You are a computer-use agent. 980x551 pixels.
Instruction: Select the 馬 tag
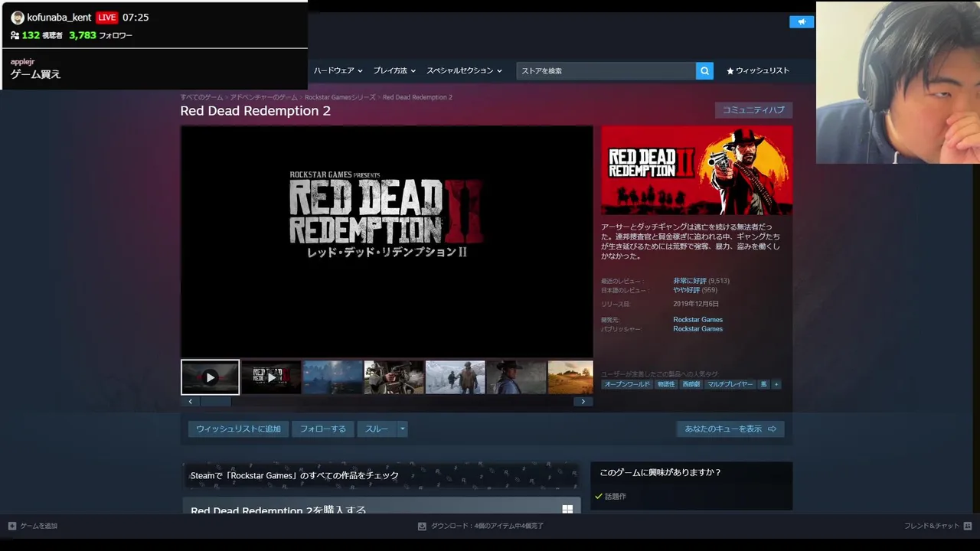[x=763, y=384]
